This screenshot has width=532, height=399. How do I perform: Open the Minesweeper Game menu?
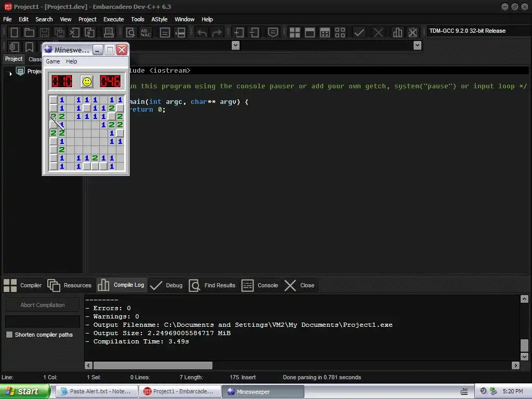tap(53, 61)
